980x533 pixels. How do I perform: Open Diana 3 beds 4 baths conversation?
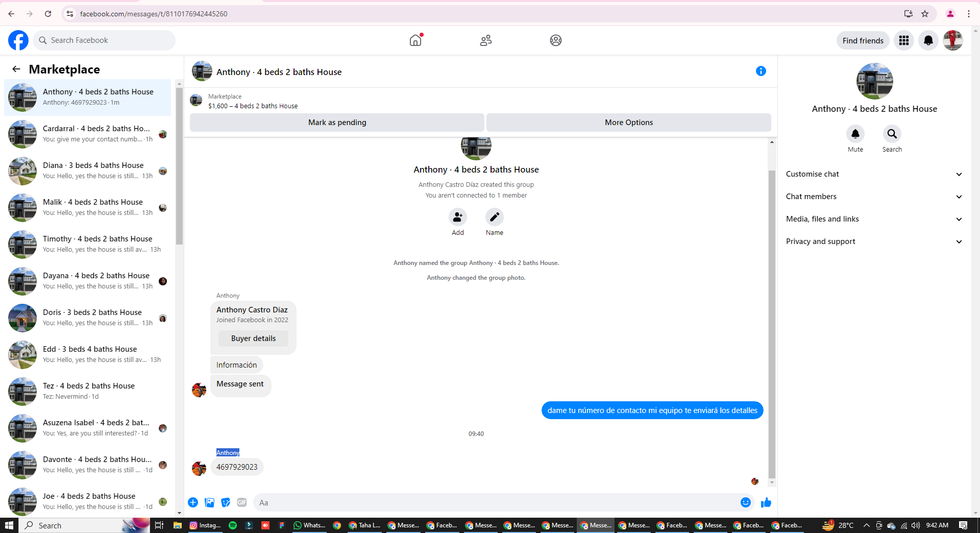[88, 171]
